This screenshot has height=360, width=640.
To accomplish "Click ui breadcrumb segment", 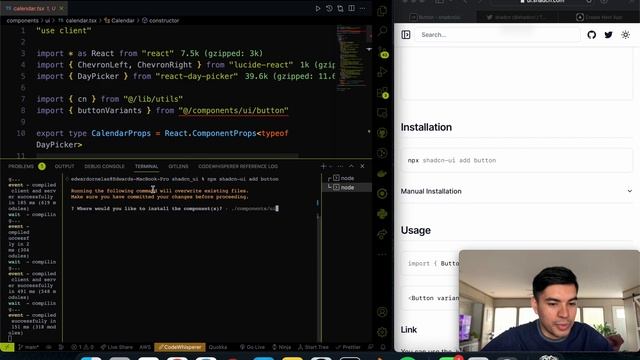I will pos(48,20).
